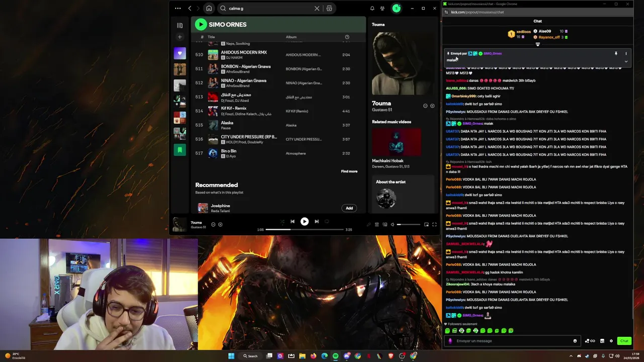Seek using the song progress bar
644x362 pixels.
[x=304, y=229]
